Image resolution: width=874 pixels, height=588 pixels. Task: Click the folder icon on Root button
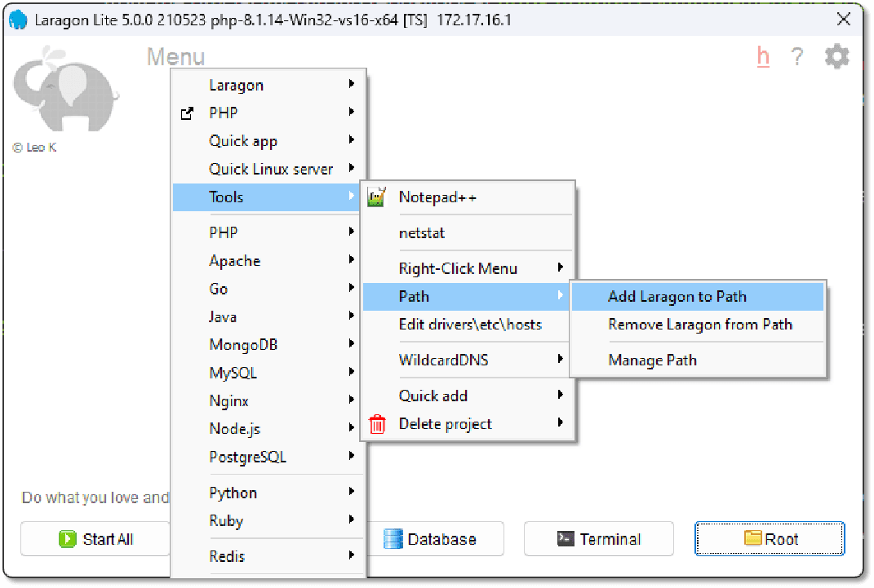[x=753, y=538]
